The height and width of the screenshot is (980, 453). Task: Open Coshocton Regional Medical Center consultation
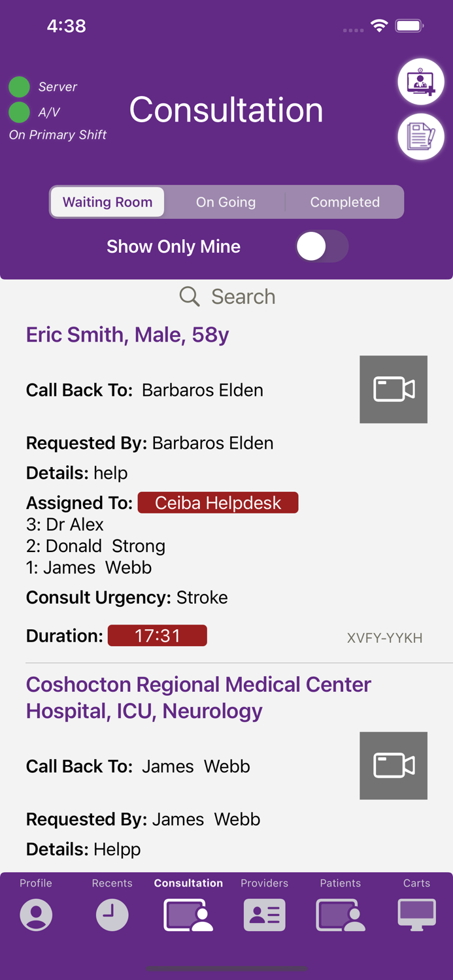coord(197,696)
